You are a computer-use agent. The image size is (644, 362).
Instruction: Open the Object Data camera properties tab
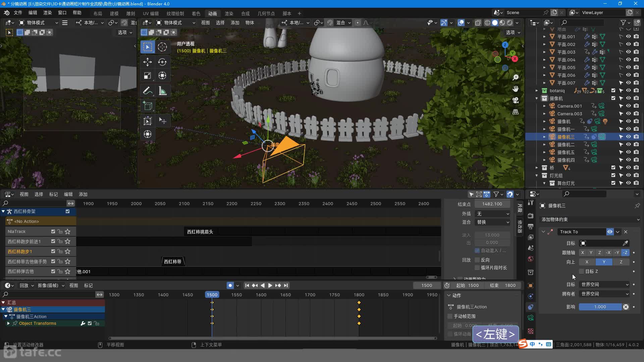[531, 318]
